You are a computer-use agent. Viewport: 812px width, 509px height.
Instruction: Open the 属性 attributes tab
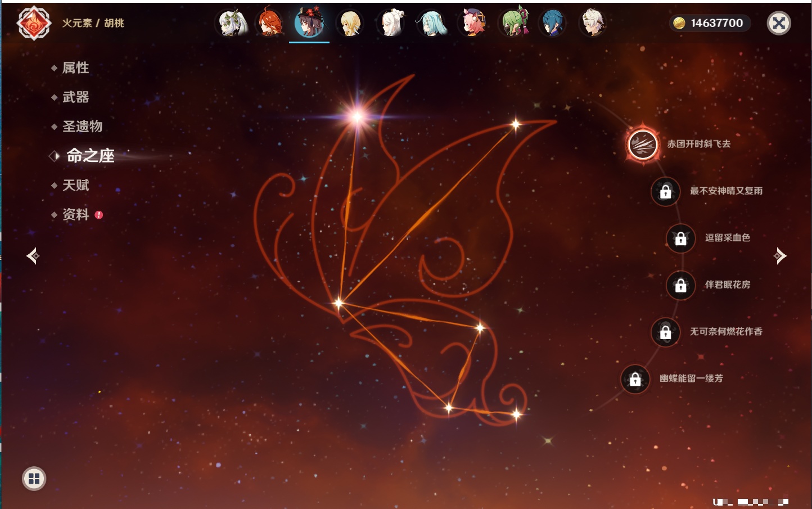coord(75,68)
